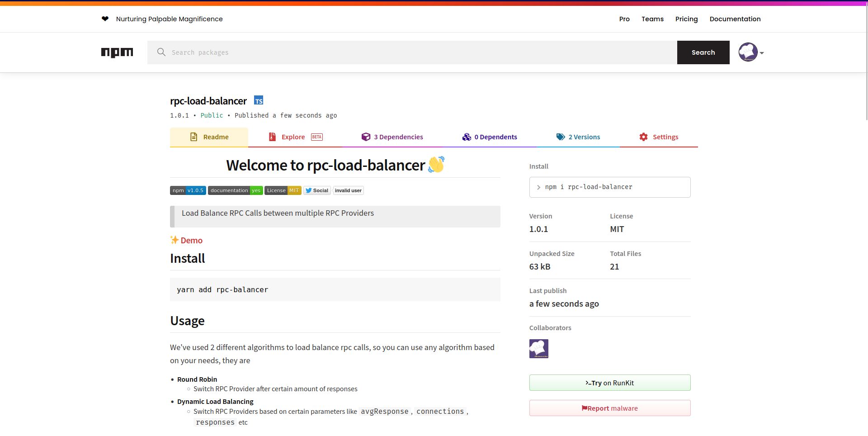868x436 pixels.
Task: Click the TypeScript TS badge icon
Action: click(x=259, y=100)
